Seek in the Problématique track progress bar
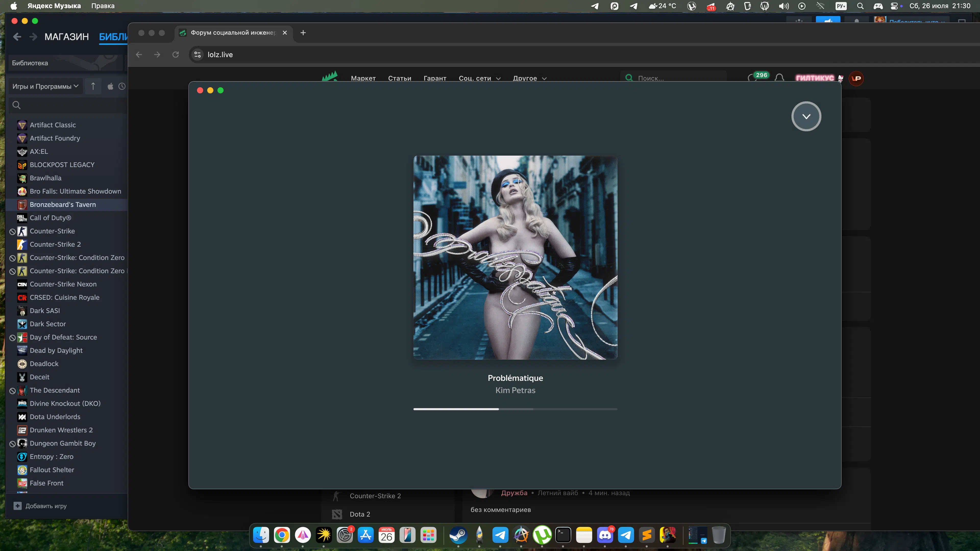Image resolution: width=980 pixels, height=551 pixels. (515, 409)
